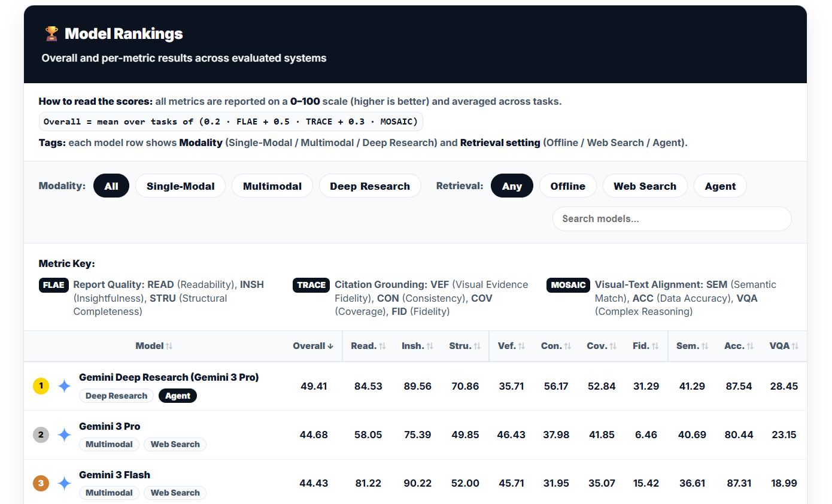Click the Gemini 3 Pro model name
Image resolution: width=832 pixels, height=504 pixels.
(110, 426)
